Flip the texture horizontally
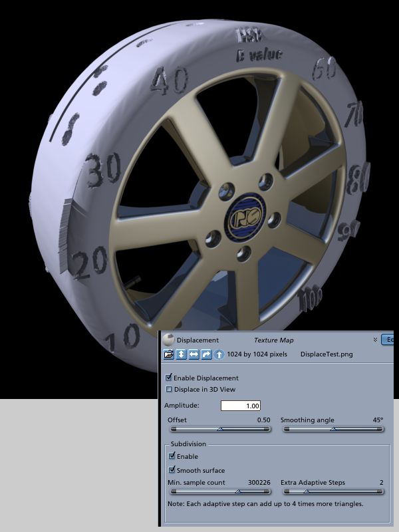 point(194,354)
